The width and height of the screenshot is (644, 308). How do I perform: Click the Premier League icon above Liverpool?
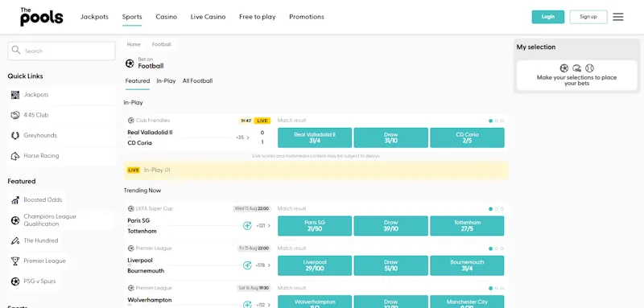131,248
